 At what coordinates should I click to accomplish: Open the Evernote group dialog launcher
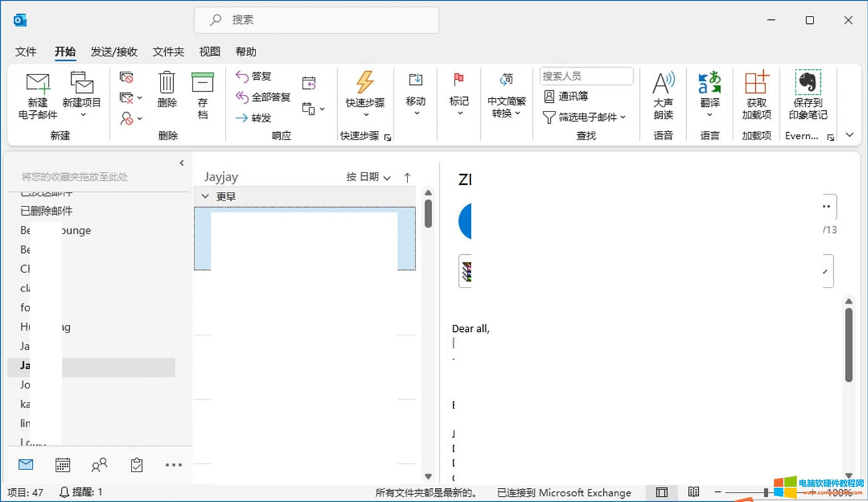[x=830, y=137]
